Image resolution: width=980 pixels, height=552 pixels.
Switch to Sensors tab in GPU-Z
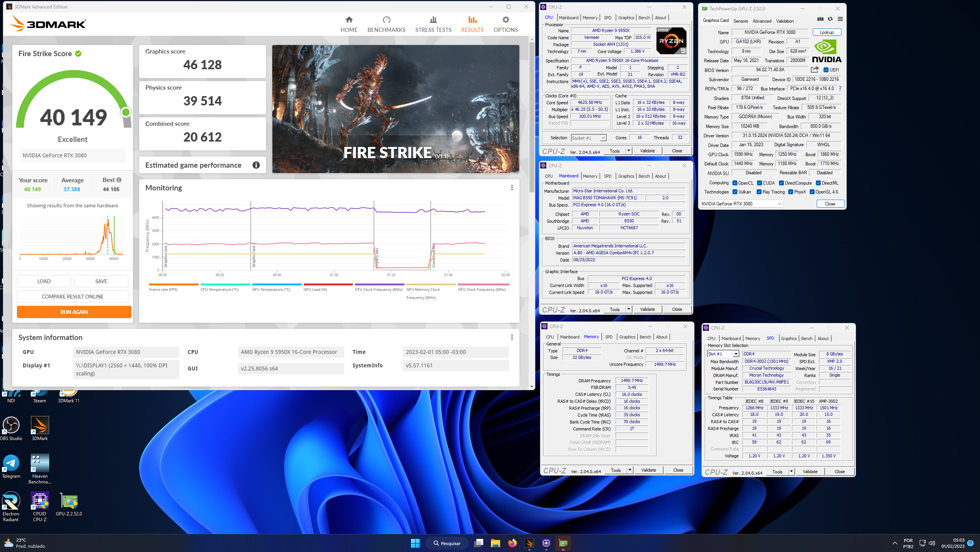click(740, 21)
